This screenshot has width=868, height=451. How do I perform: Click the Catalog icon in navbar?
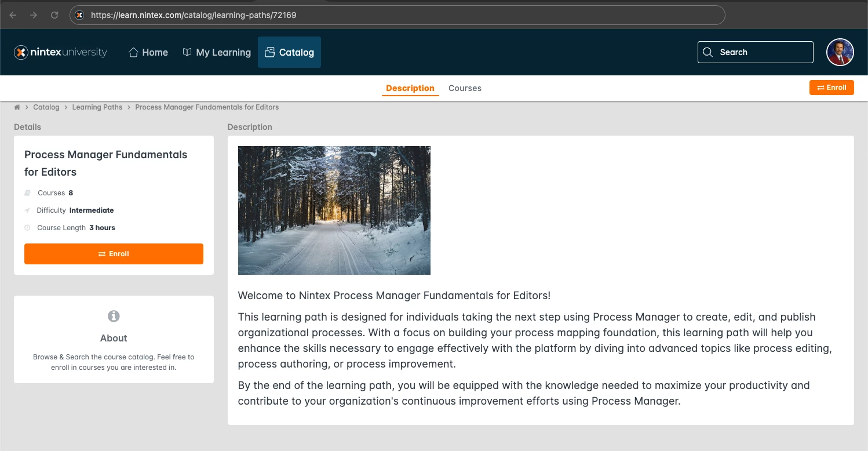(269, 52)
